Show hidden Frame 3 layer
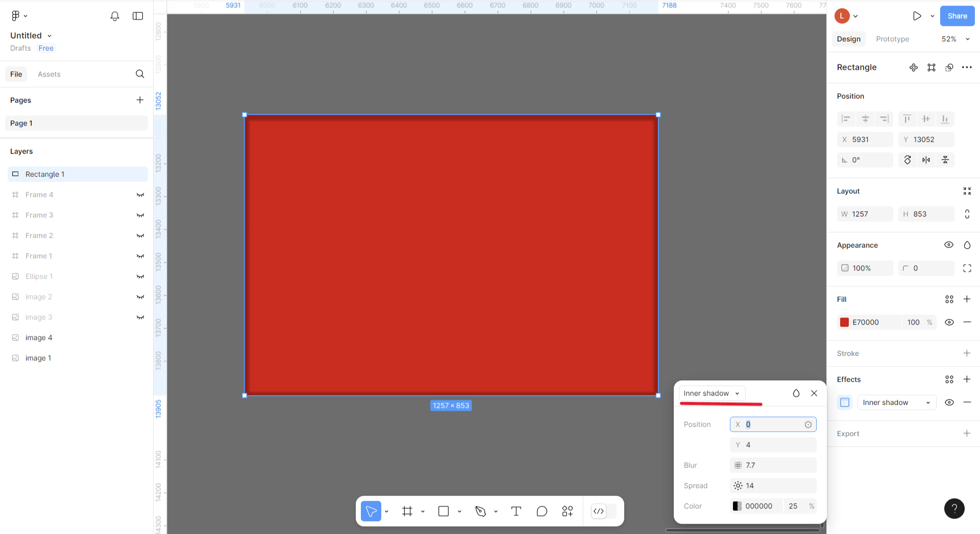The height and width of the screenshot is (534, 980). coord(140,215)
